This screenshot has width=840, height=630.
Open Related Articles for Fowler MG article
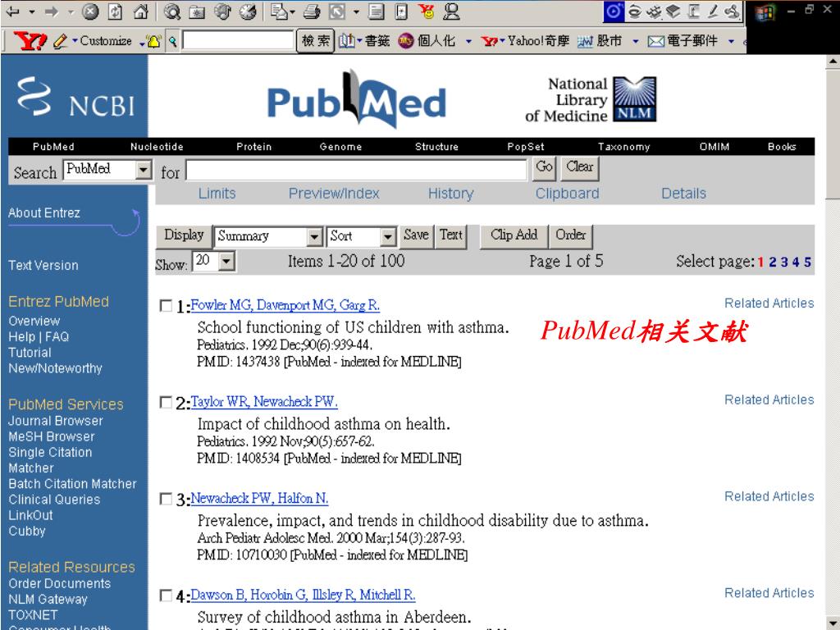769,304
